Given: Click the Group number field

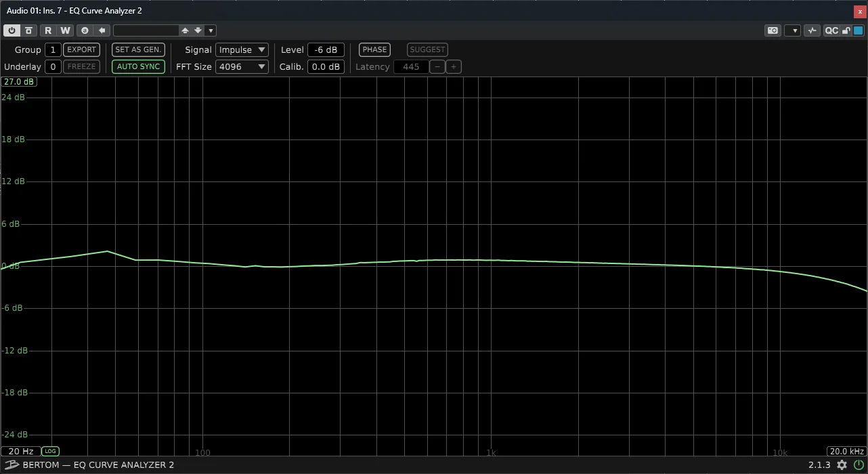Looking at the screenshot, I should tap(53, 49).
